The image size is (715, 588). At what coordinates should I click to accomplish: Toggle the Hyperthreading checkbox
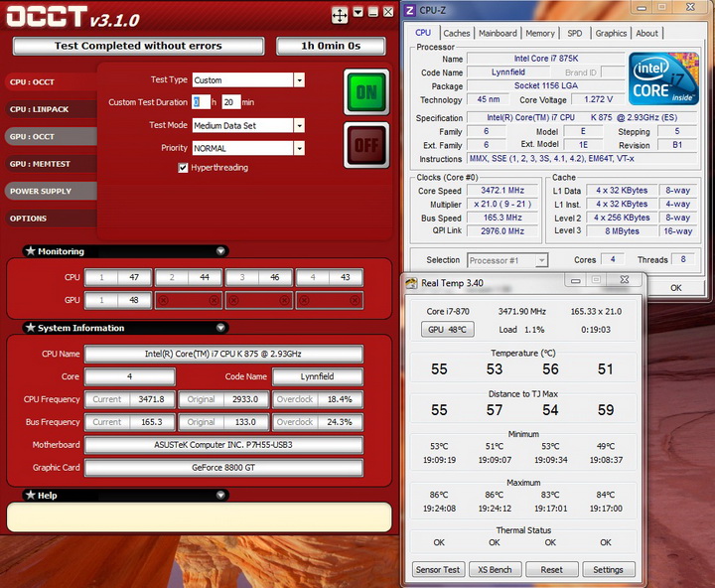pos(183,168)
